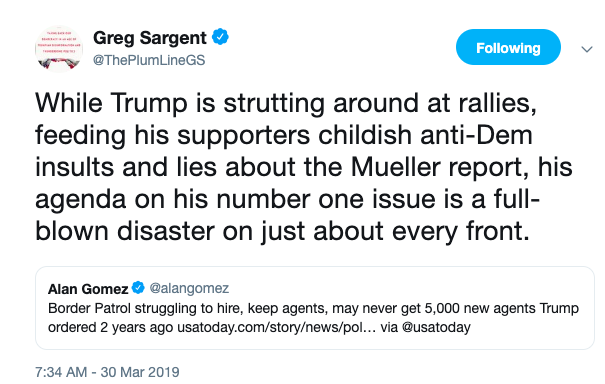Open the 7:34 AM - 30 Mar 2019 timestamp
The height and width of the screenshot is (384, 605).
click(107, 372)
